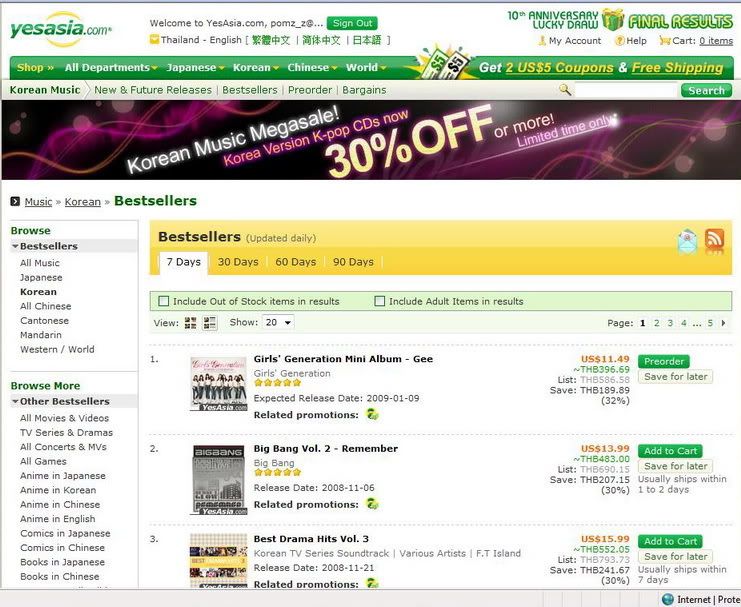Click Big Bang Remember related promotions icon
This screenshot has width=741, height=607.
pyautogui.click(x=372, y=504)
